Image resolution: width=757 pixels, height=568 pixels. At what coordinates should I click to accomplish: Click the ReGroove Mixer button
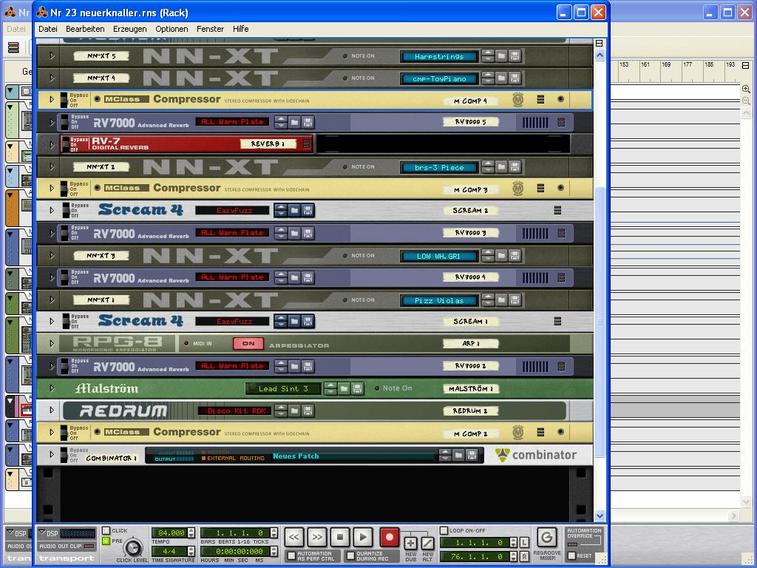(x=547, y=537)
